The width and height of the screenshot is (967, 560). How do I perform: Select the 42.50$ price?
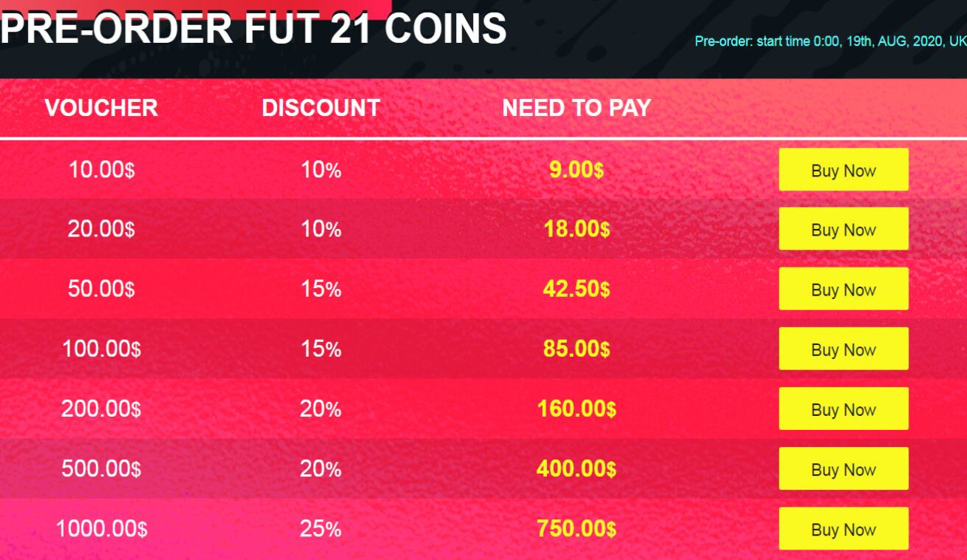click(577, 289)
